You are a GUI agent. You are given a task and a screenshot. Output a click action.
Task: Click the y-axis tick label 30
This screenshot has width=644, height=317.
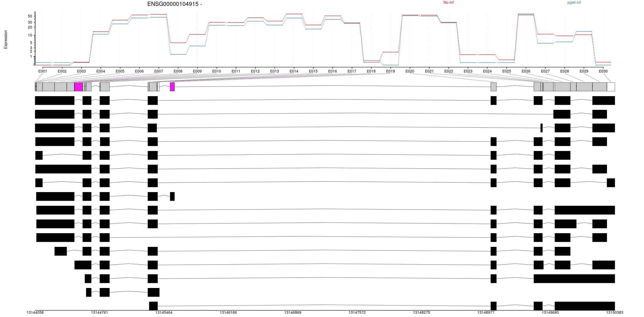coord(30,22)
